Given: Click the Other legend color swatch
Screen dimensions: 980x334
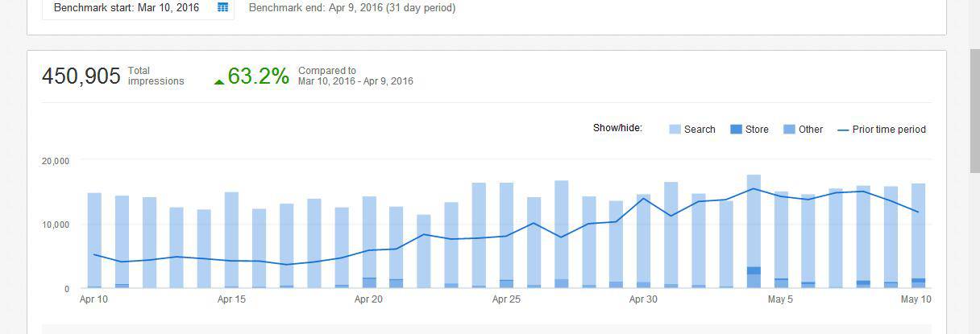Looking at the screenshot, I should click(x=789, y=130).
